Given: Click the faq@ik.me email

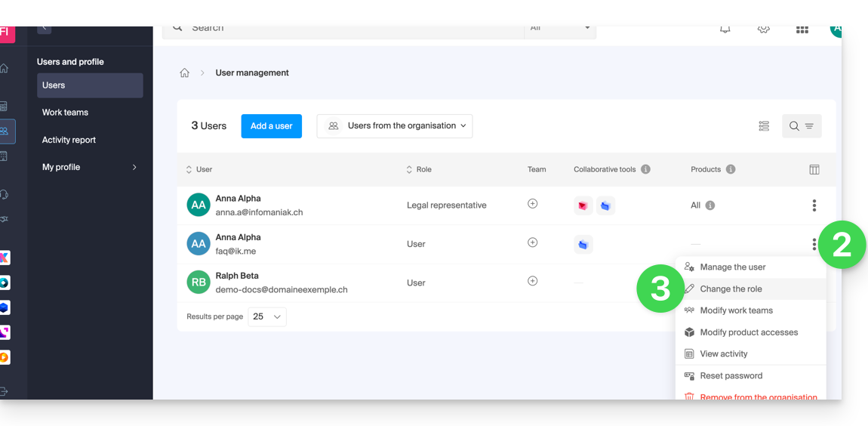Looking at the screenshot, I should click(235, 251).
